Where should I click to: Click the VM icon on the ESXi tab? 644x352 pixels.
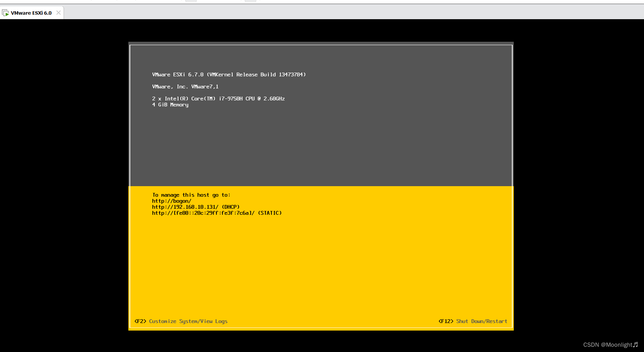[5, 13]
